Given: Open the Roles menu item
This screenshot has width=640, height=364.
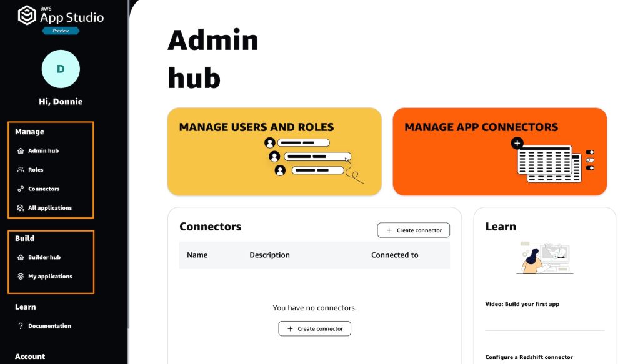Looking at the screenshot, I should point(36,170).
